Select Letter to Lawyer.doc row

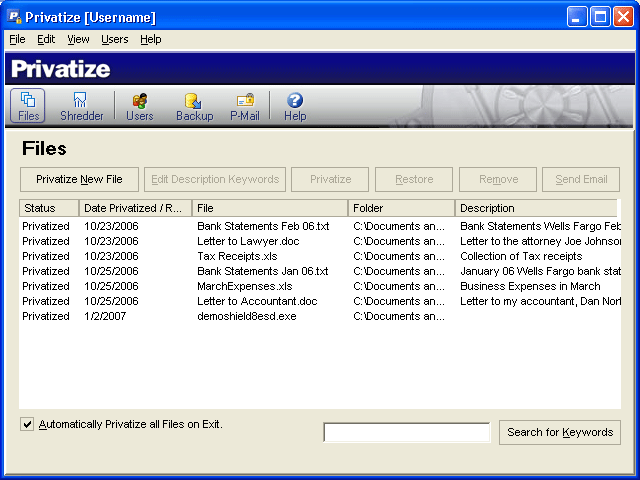tap(320, 241)
